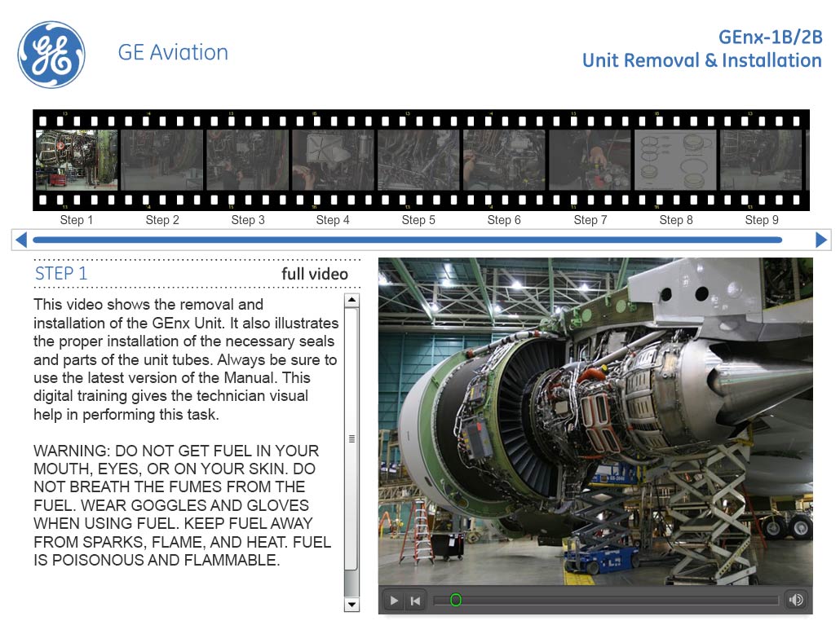Click the engine video frame
The width and height of the screenshot is (840, 634).
pyautogui.click(x=595, y=421)
